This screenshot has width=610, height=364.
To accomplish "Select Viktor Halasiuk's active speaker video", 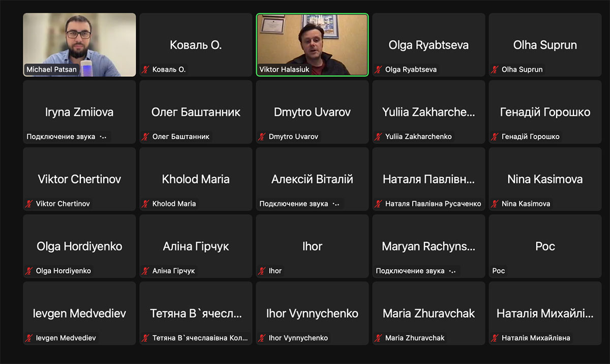I will [312, 45].
